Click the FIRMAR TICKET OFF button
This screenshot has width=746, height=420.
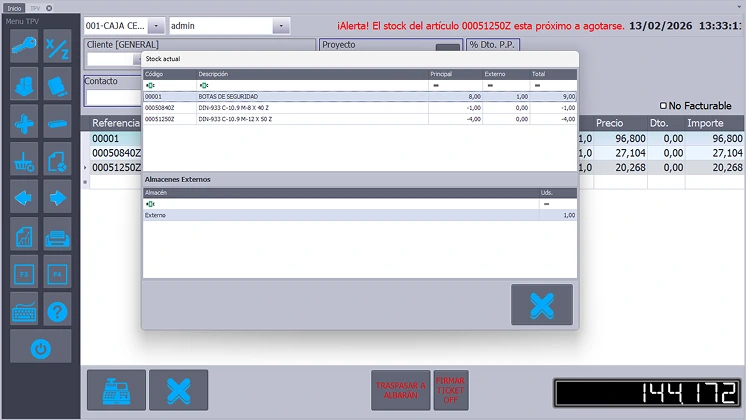pos(451,390)
